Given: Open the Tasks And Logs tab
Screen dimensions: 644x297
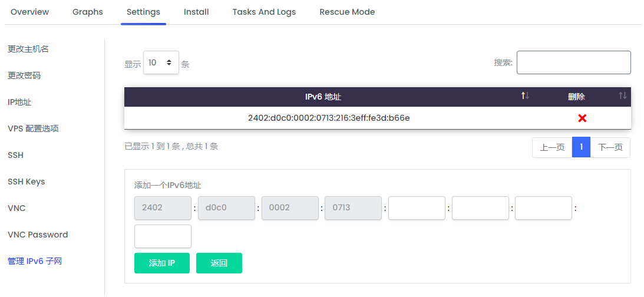Looking at the screenshot, I should point(264,12).
